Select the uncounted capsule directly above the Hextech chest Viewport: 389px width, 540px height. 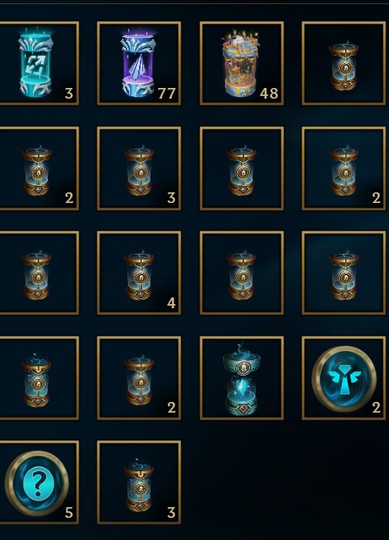click(x=242, y=273)
